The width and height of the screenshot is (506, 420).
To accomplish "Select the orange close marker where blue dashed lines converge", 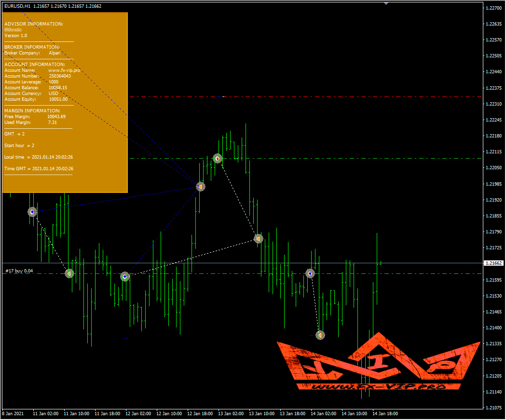I will tap(201, 187).
